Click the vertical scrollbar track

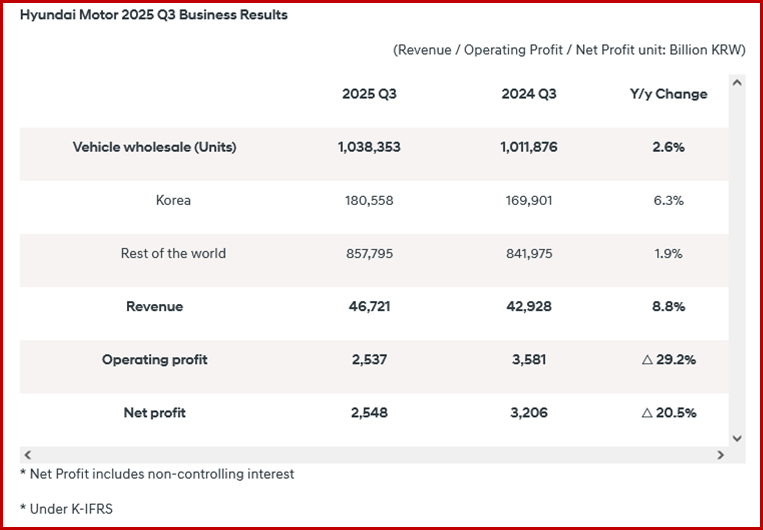738,260
